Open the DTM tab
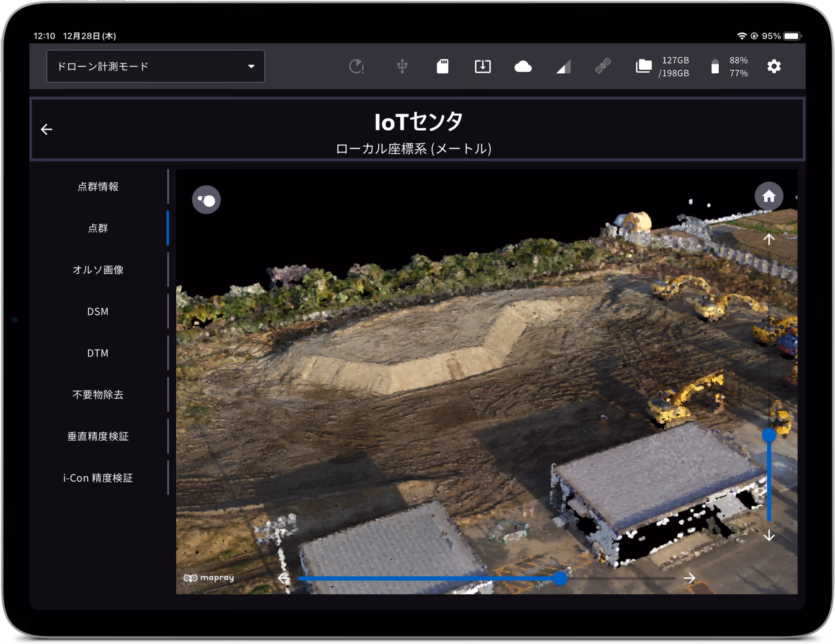 tap(98, 353)
